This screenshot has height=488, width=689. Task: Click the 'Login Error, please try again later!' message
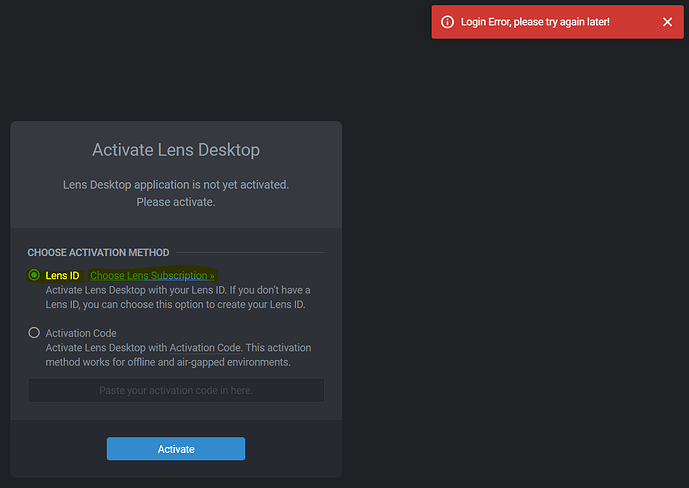point(535,22)
